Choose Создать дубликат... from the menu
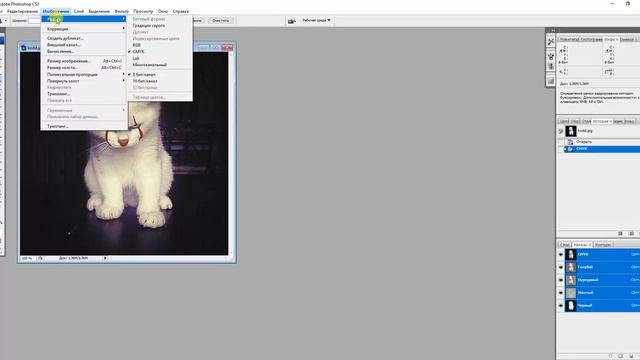The height and width of the screenshot is (360, 640). tap(84, 38)
